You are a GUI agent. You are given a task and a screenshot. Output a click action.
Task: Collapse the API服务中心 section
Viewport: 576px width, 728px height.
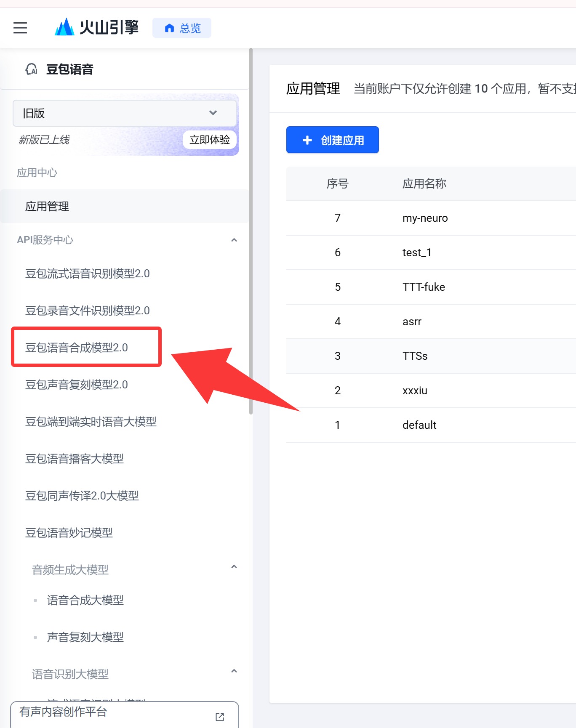click(234, 240)
